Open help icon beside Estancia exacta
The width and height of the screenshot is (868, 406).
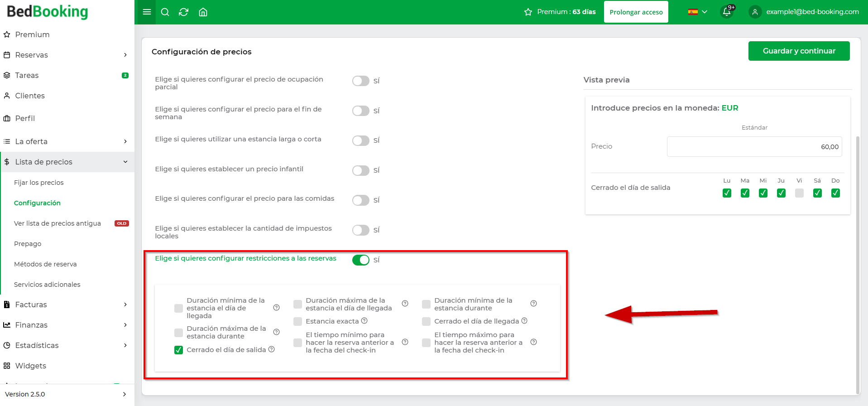364,321
